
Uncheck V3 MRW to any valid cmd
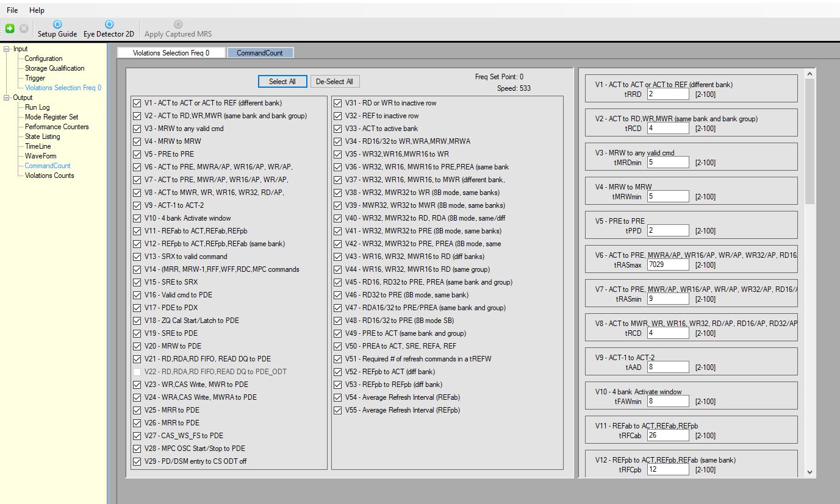click(137, 129)
